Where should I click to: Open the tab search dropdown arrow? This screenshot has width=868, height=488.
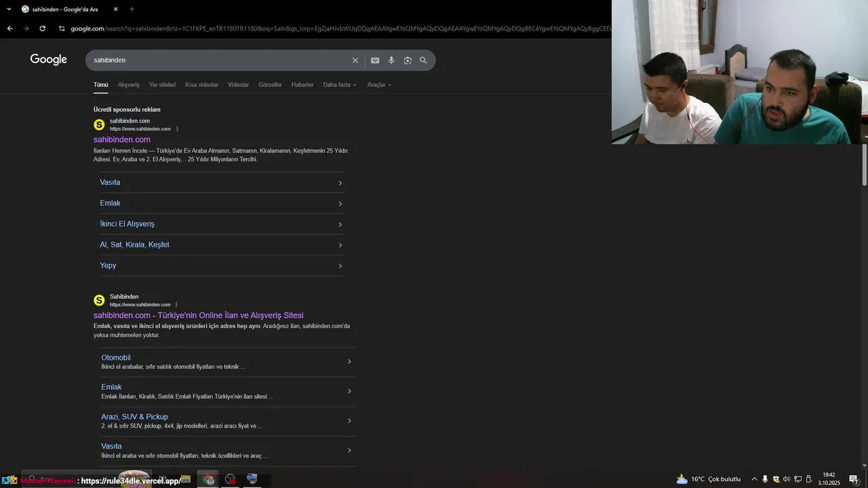click(x=9, y=9)
